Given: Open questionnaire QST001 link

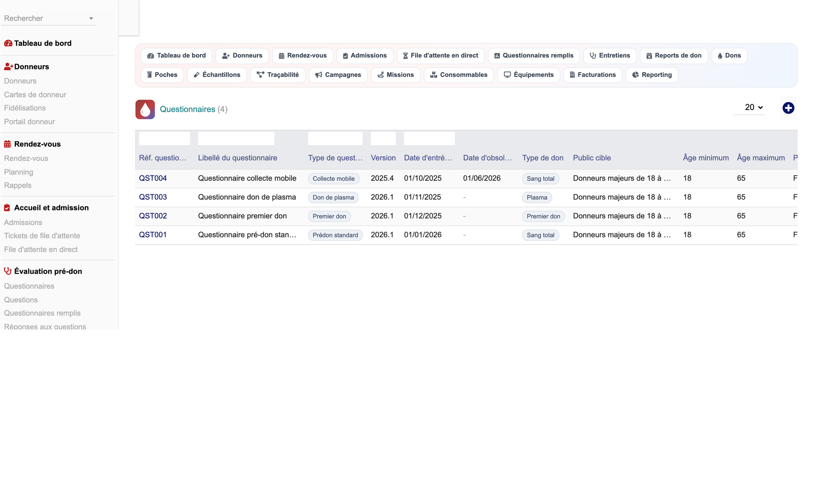Looking at the screenshot, I should pyautogui.click(x=153, y=235).
